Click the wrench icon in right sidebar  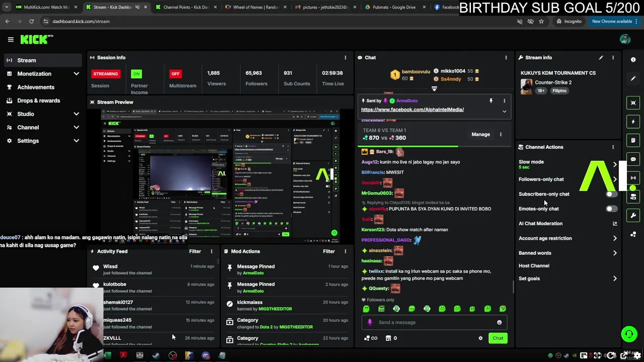tap(633, 216)
